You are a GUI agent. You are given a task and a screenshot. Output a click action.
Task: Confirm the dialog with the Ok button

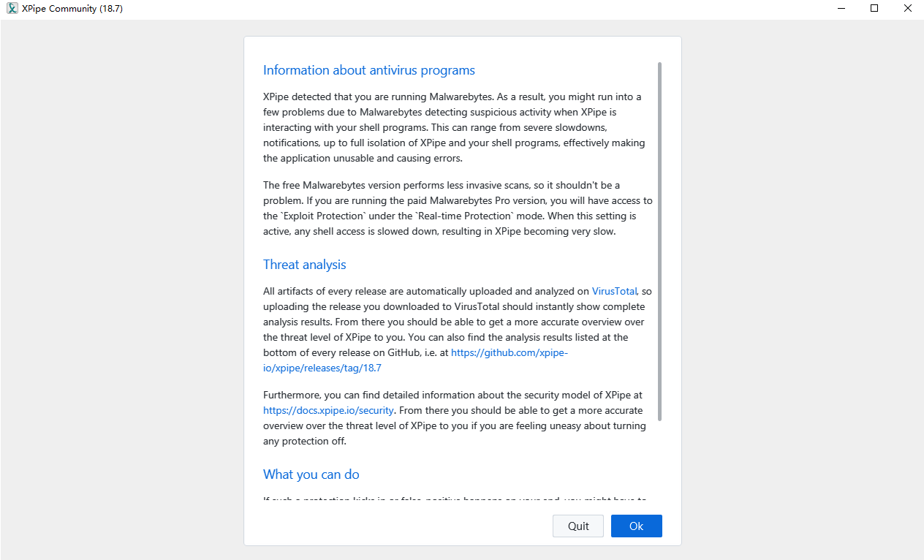point(636,526)
